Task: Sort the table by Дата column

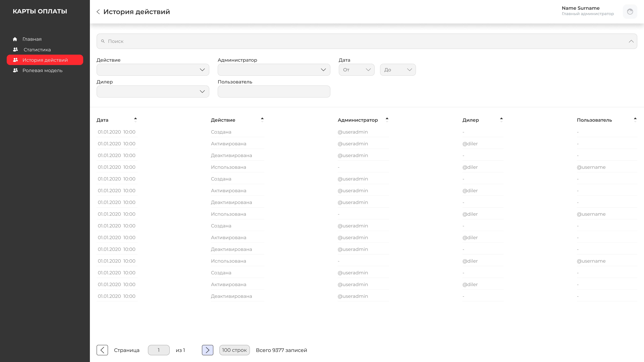Action: [x=136, y=120]
